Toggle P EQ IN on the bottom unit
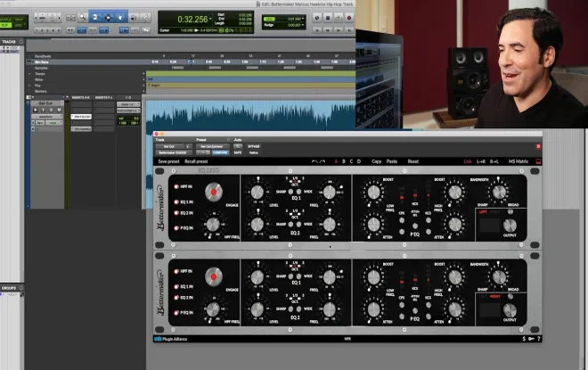This screenshot has width=588, height=370. click(x=183, y=312)
